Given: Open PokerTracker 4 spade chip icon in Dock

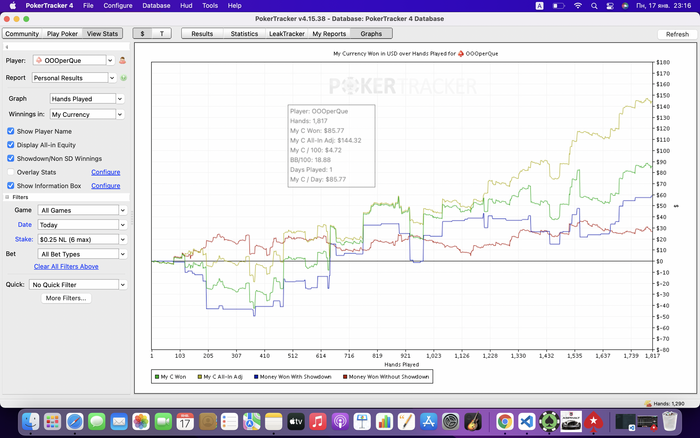Looking at the screenshot, I should tap(549, 421).
